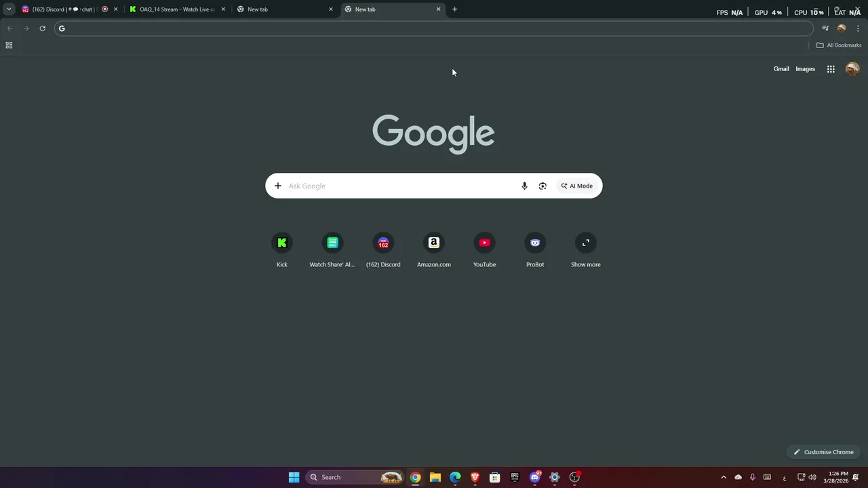This screenshot has width=868, height=488.
Task: Close the (162) Discord tab
Action: (x=115, y=9)
